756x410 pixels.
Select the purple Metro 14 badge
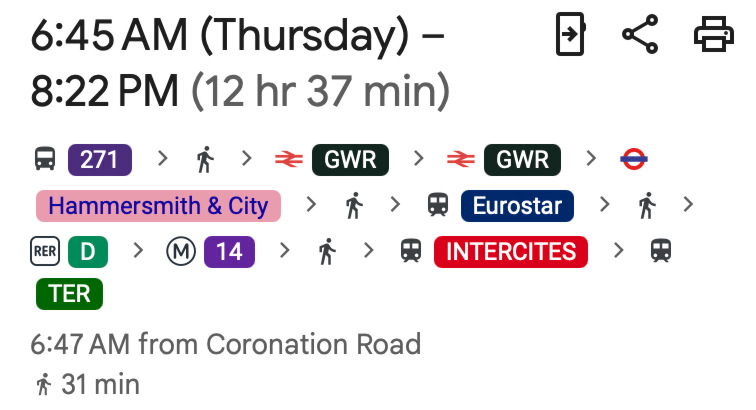[x=229, y=252]
